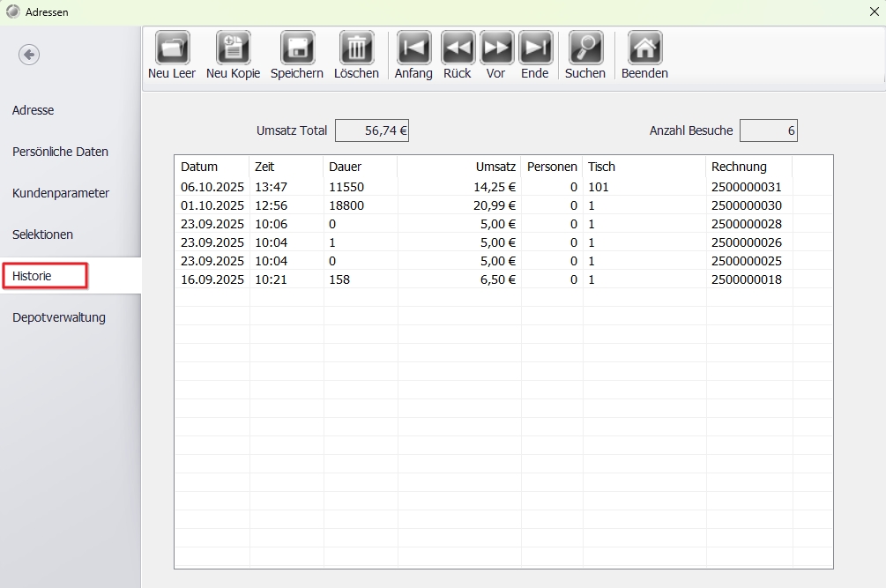Select the row dated 01.10.2025

click(x=503, y=205)
